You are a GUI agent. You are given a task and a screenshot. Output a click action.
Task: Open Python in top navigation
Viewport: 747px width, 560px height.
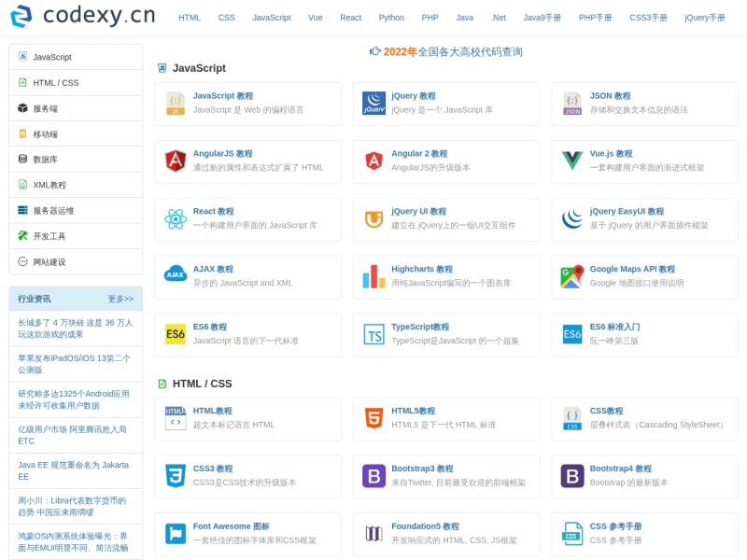(391, 18)
